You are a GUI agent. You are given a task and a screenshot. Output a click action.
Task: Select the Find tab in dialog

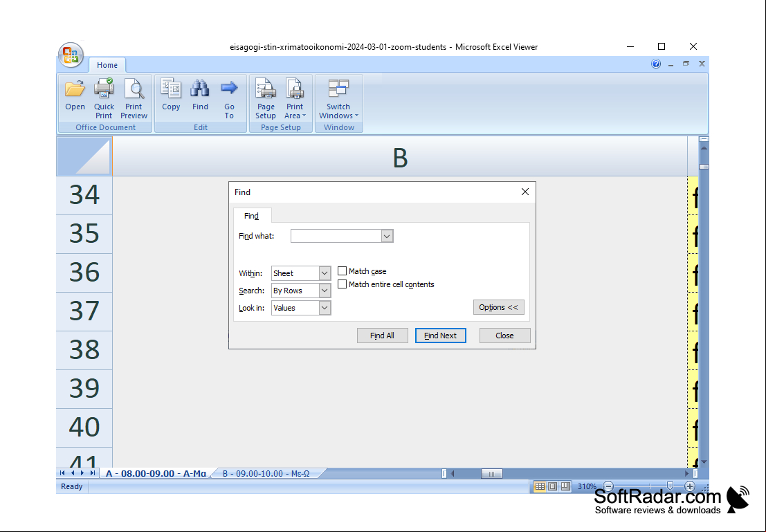(x=252, y=216)
